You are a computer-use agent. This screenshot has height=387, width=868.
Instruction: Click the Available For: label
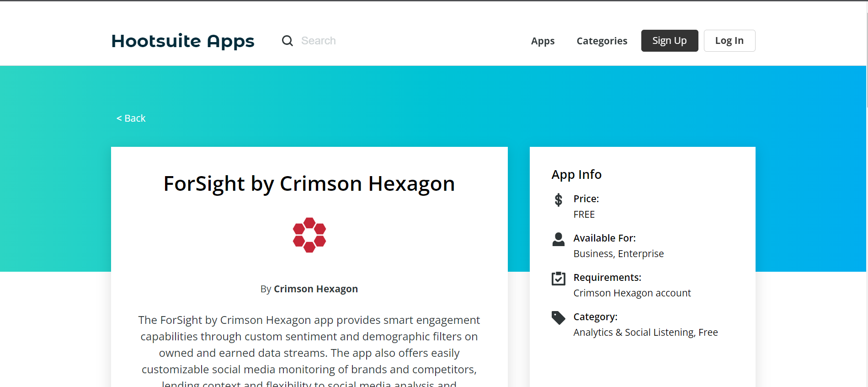click(604, 238)
